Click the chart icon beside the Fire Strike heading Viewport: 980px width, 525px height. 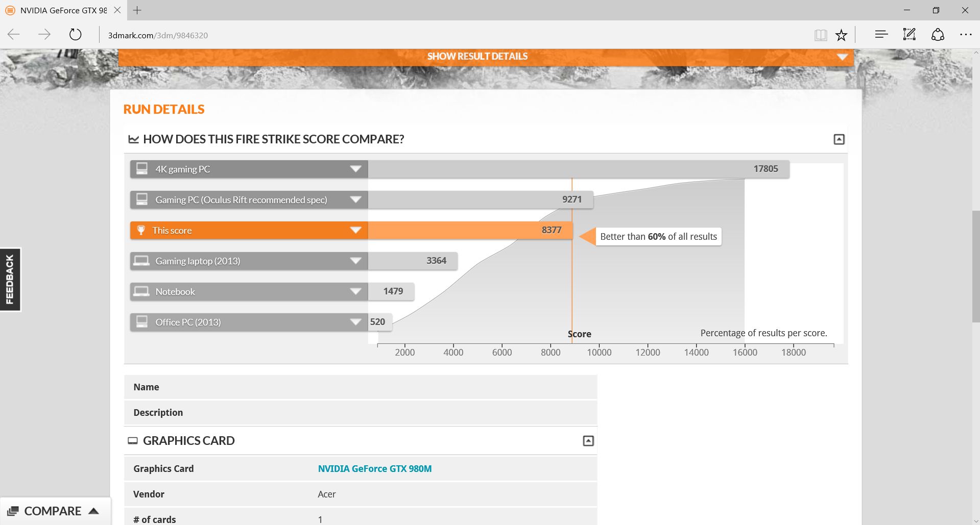[134, 139]
